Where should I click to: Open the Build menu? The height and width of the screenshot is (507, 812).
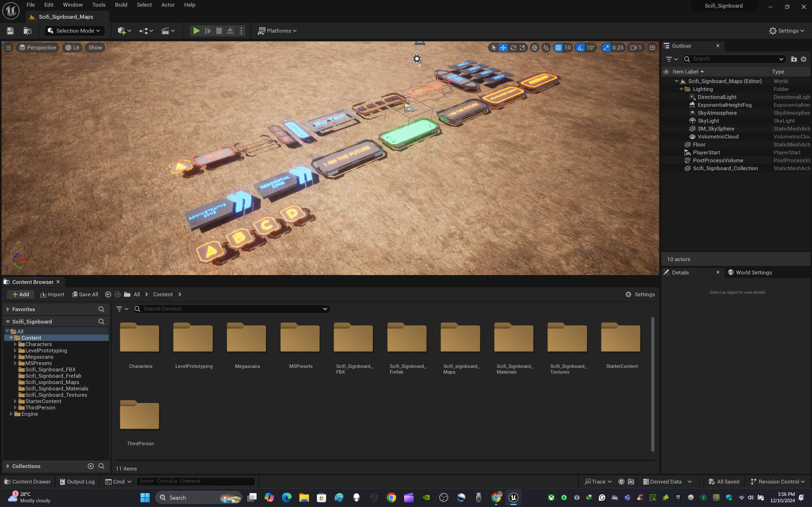(x=121, y=5)
